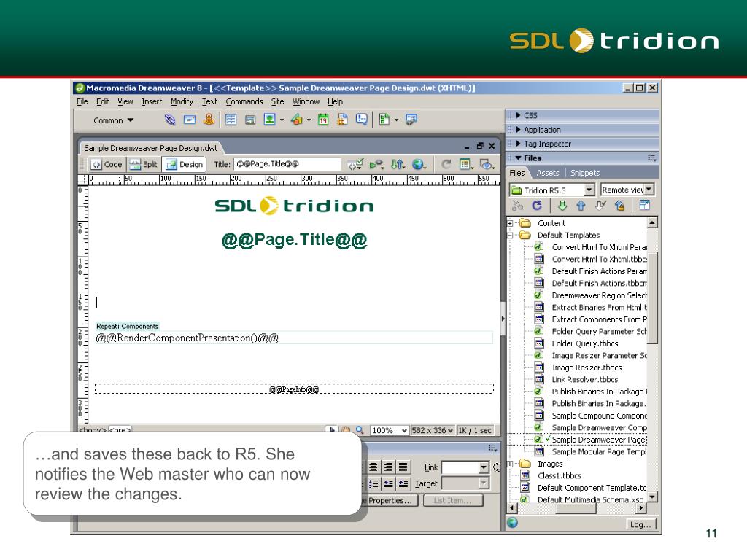Screen dimensions: 747x560
Task: Switch to the Snippets tab
Action: 585,173
